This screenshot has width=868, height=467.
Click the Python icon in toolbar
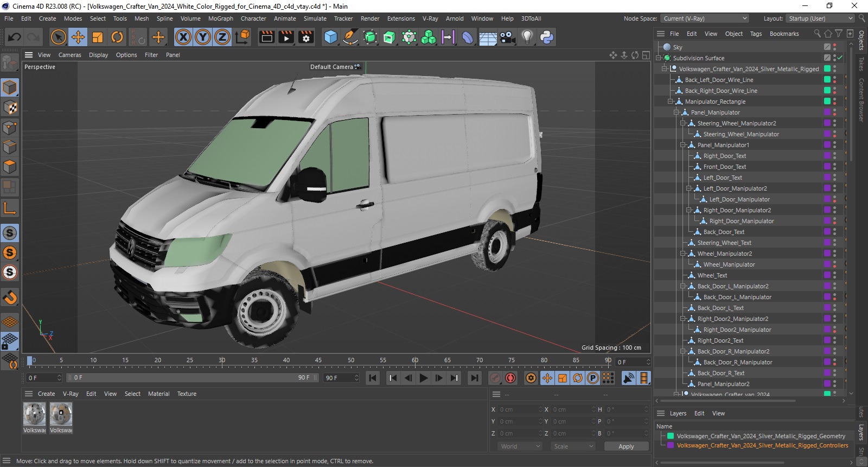point(547,37)
